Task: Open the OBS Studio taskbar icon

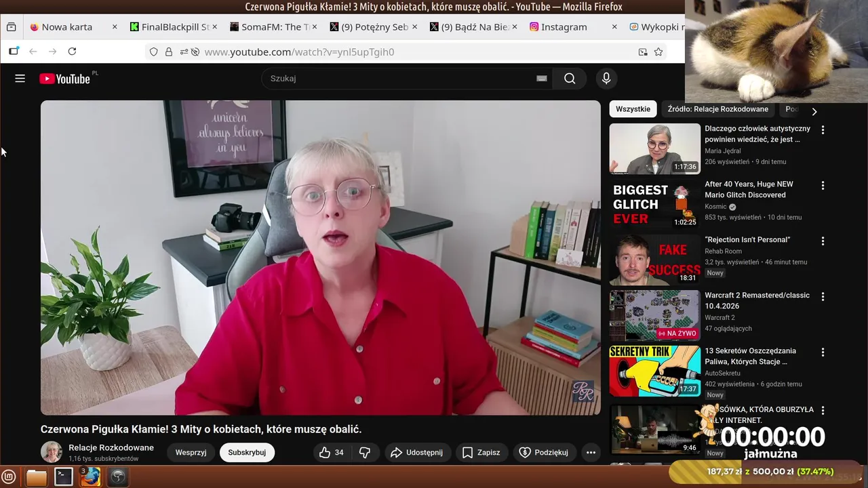Action: [x=118, y=477]
